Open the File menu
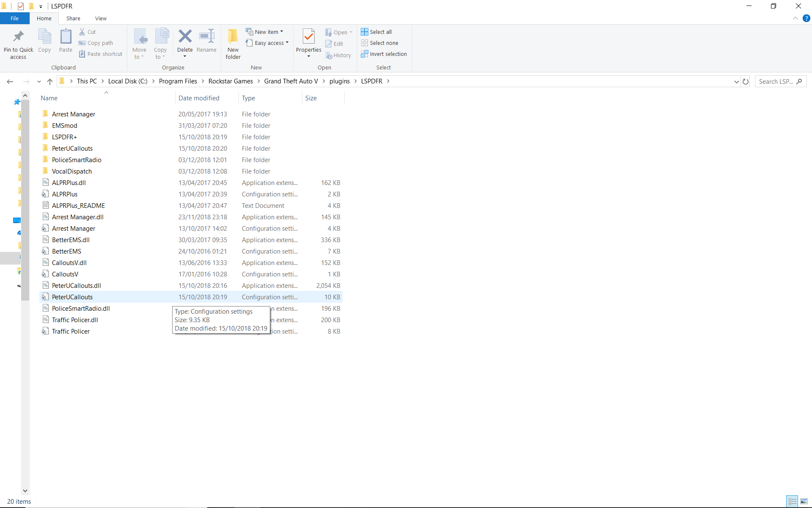Image resolution: width=812 pixels, height=508 pixels. pos(14,19)
